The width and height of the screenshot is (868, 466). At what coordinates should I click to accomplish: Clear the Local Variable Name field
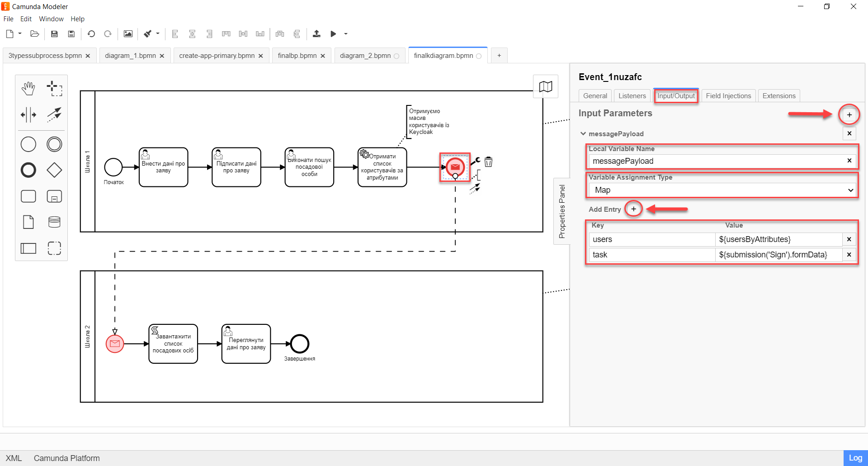(849, 161)
